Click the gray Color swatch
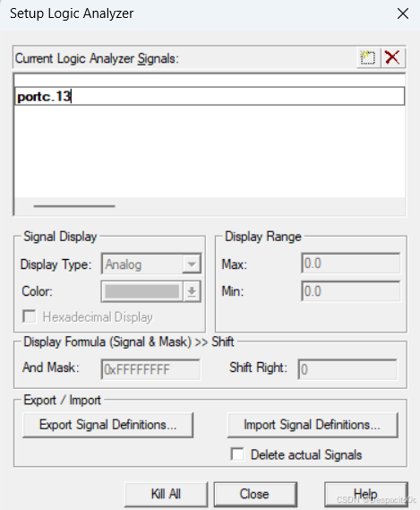 click(142, 291)
